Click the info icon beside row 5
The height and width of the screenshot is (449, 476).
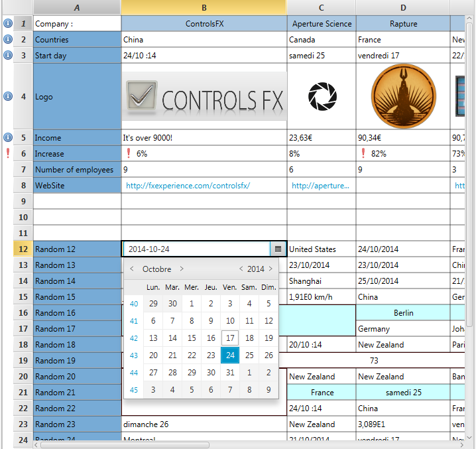coord(8,137)
